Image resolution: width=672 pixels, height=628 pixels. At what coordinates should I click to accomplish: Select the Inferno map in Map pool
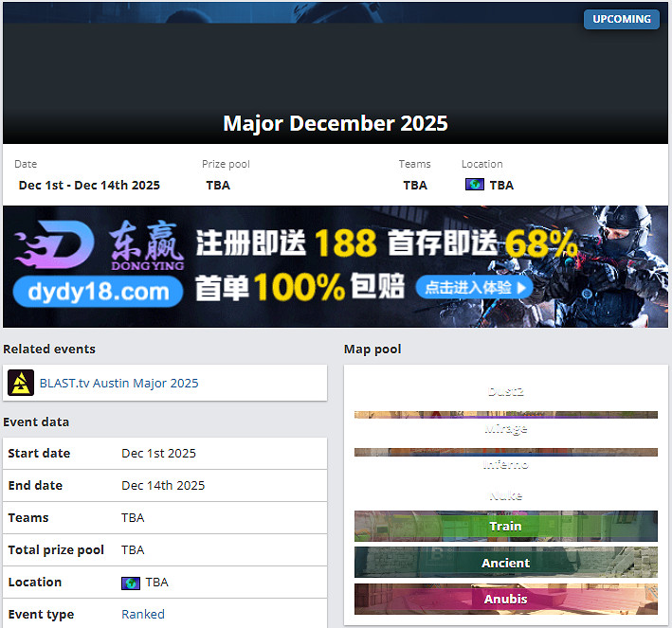pos(505,465)
